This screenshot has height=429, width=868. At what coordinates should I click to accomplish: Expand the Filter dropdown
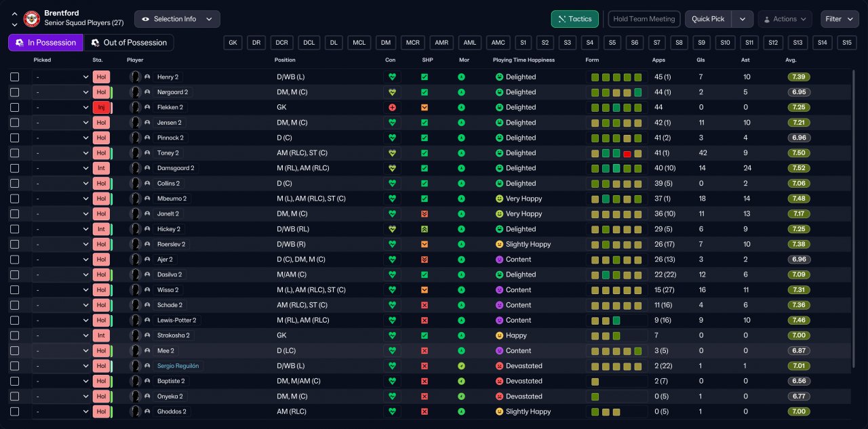point(840,19)
